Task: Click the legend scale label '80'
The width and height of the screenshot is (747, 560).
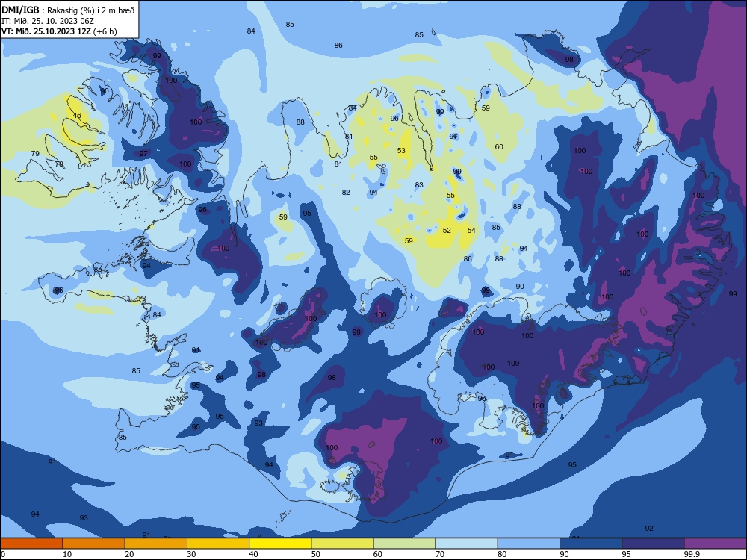Action: click(502, 554)
